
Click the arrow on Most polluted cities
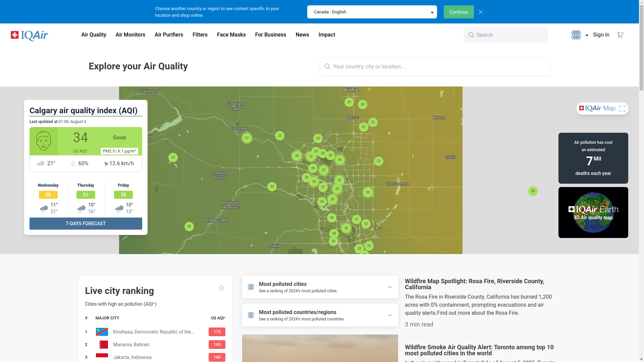pyautogui.click(x=389, y=287)
